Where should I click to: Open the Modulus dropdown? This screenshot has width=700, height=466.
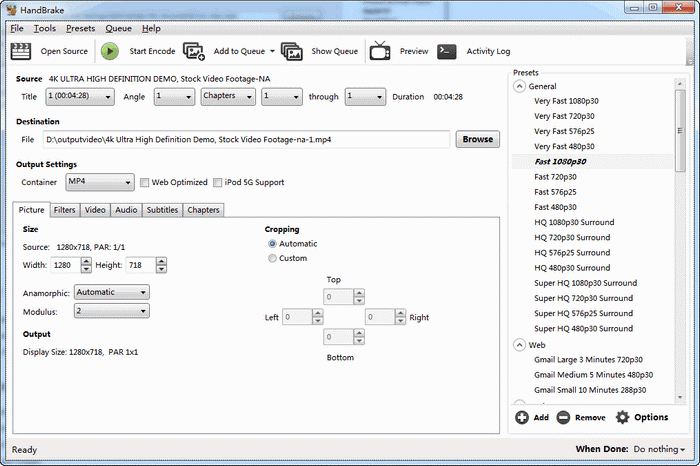tap(112, 311)
